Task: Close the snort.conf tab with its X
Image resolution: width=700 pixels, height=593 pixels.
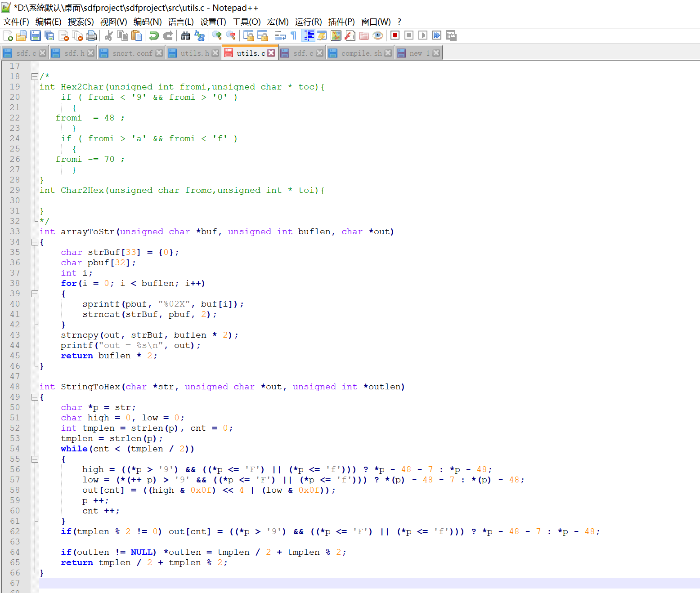Action: (x=159, y=53)
